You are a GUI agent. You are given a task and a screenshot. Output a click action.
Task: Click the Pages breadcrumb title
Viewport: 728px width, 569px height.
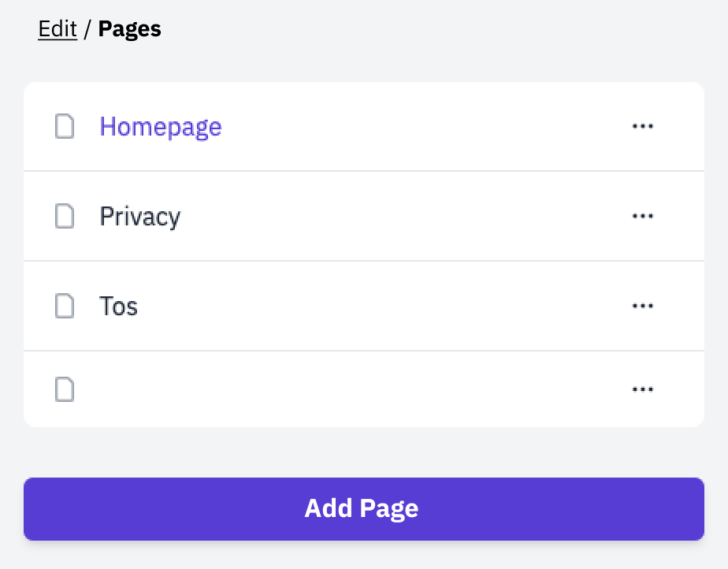pyautogui.click(x=129, y=29)
